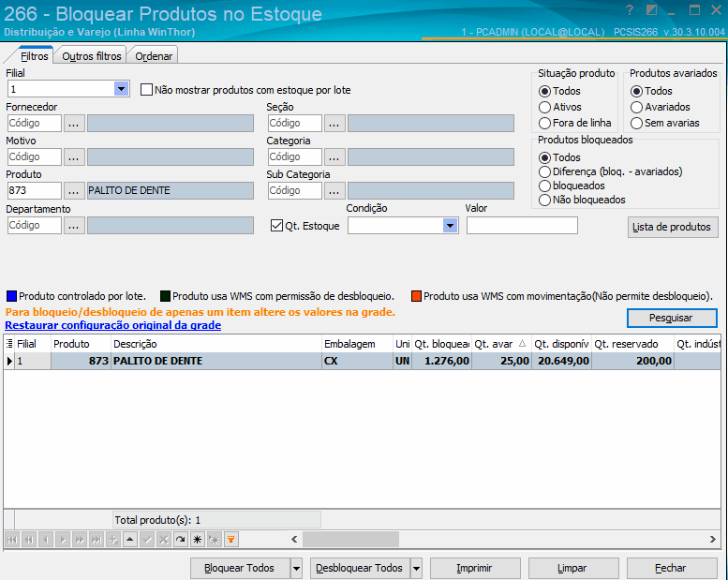Switch to the Filtros tab
728x580 pixels.
pyautogui.click(x=35, y=55)
